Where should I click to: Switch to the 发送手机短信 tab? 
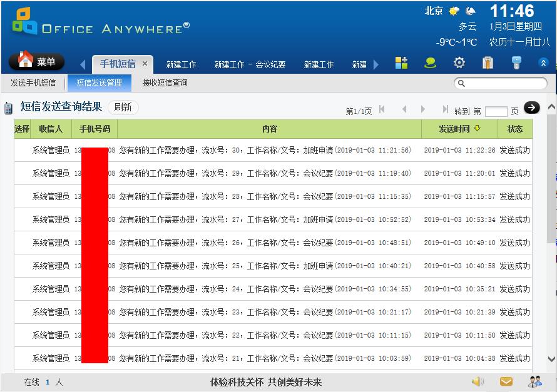point(33,83)
